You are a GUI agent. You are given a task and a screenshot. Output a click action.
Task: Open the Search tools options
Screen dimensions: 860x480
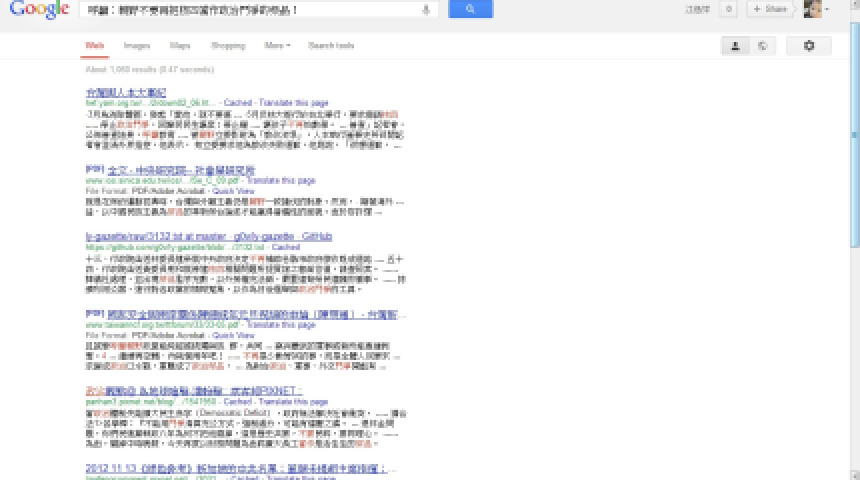(x=331, y=46)
